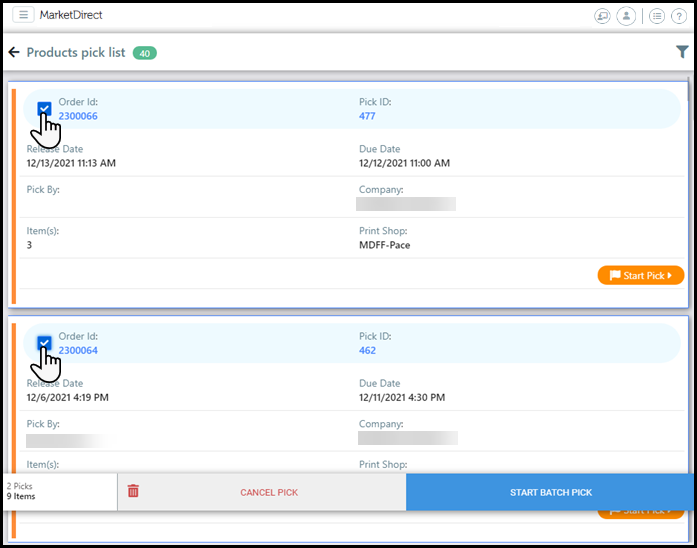Screen dimensions: 697x548
Task: Open the filter funnel icon
Action: [682, 53]
